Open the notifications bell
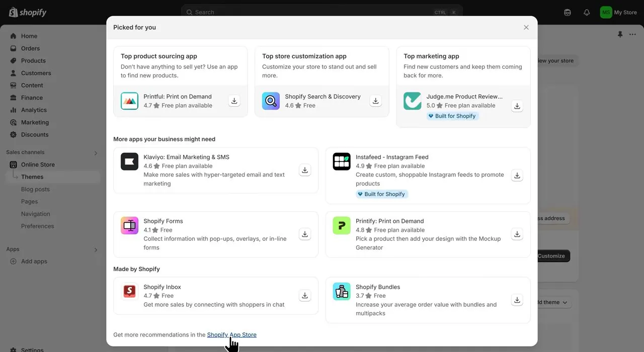The width and height of the screenshot is (644, 352). pyautogui.click(x=587, y=13)
